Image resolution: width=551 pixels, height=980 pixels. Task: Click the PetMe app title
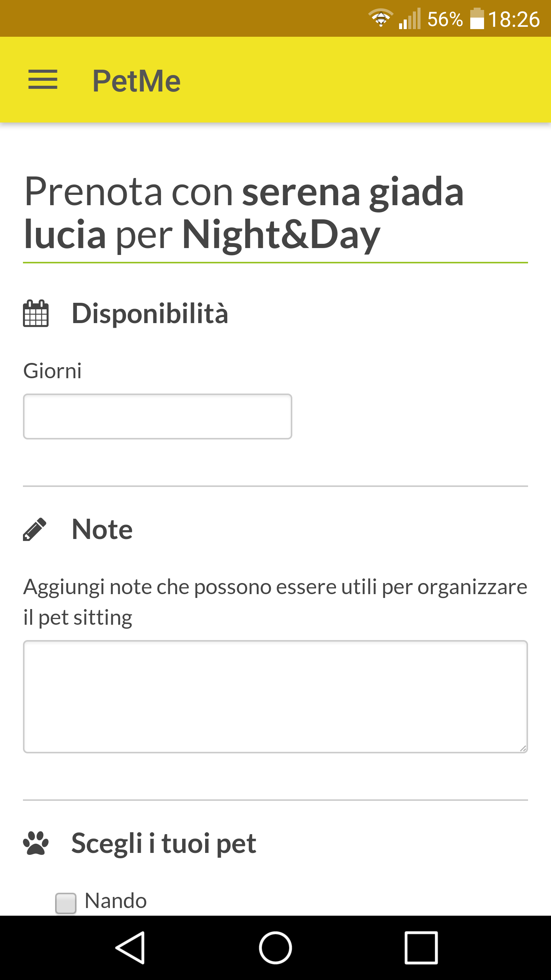pyautogui.click(x=137, y=81)
